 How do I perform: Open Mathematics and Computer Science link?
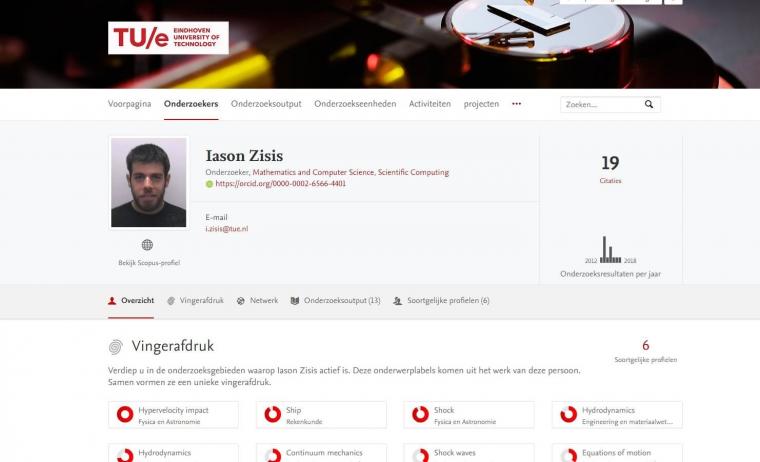click(313, 172)
